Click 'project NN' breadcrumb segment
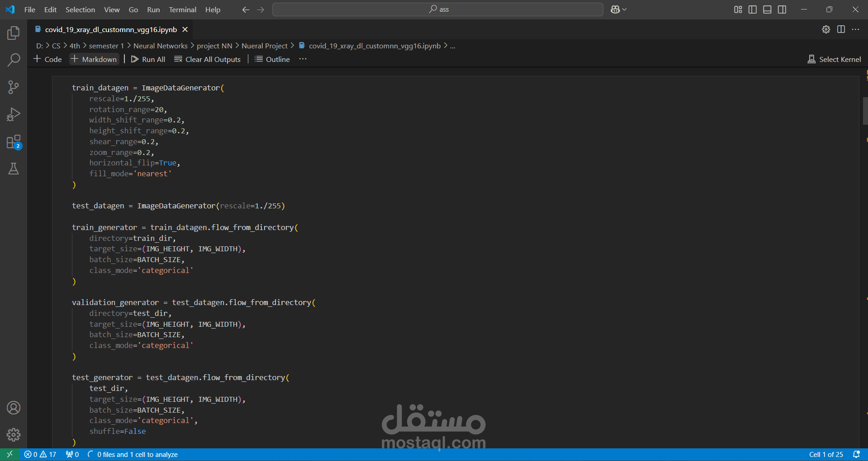868x461 pixels. click(x=214, y=46)
